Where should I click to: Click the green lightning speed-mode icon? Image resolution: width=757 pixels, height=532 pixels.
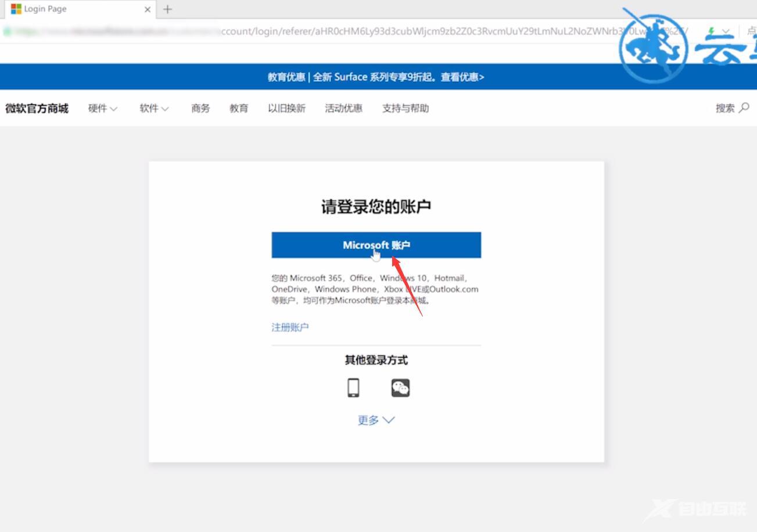tap(712, 31)
